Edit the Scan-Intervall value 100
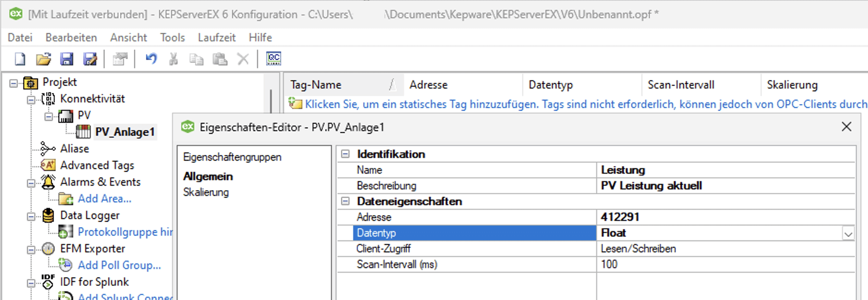Image resolution: width=868 pixels, height=300 pixels. pyautogui.click(x=726, y=264)
